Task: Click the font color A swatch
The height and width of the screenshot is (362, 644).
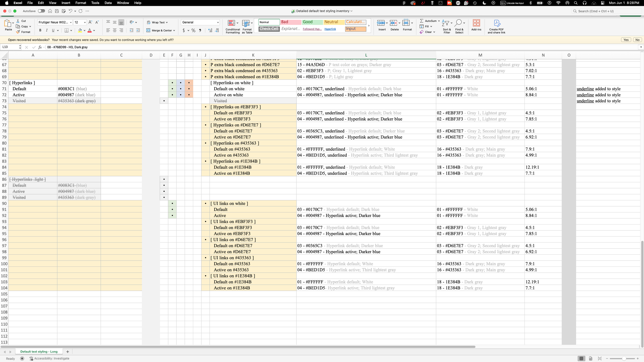Action: point(90,30)
